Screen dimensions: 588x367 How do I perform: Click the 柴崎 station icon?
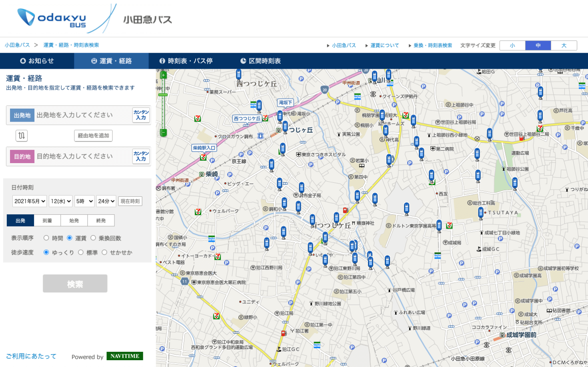coord(202,174)
